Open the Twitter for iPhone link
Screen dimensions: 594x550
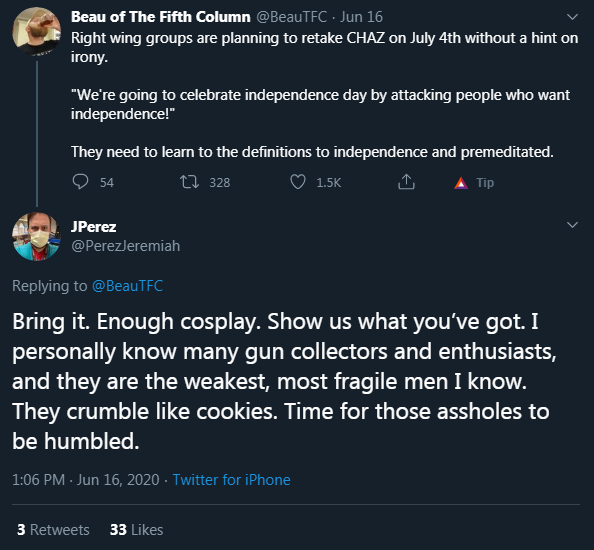click(231, 480)
